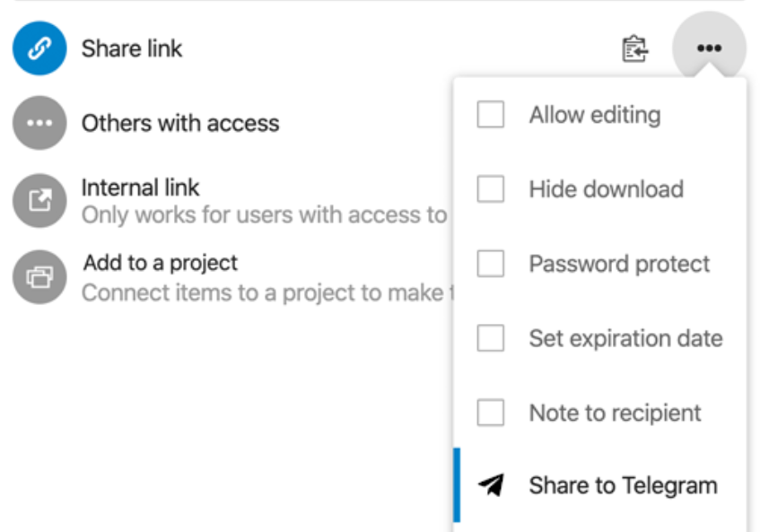This screenshot has width=760, height=532.
Task: Enable the Allow editing checkbox
Action: (x=491, y=114)
